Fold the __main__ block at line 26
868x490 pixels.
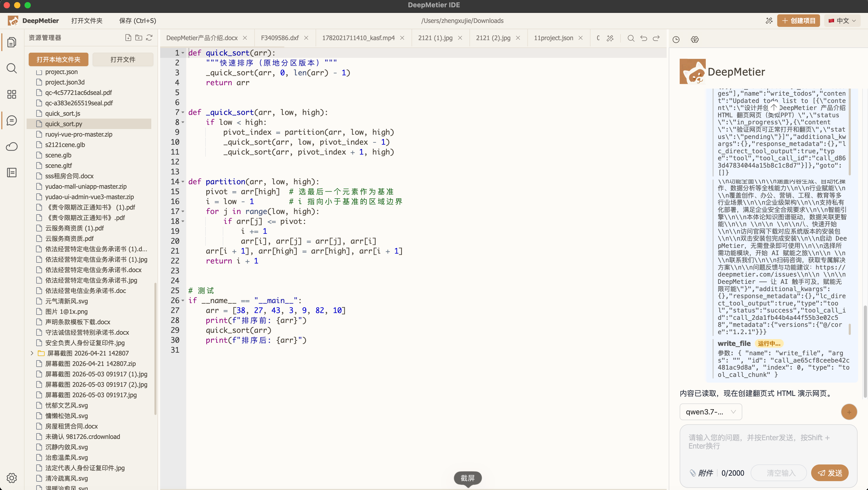pyautogui.click(x=183, y=301)
